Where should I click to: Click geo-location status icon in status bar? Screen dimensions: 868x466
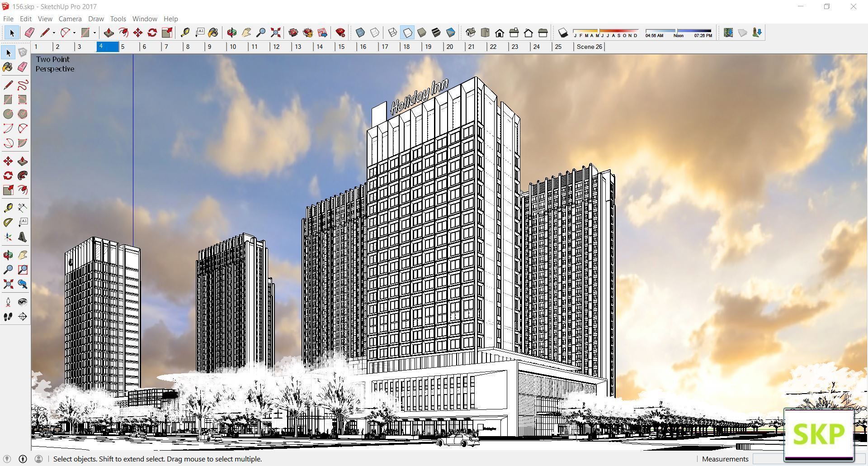[x=7, y=459]
